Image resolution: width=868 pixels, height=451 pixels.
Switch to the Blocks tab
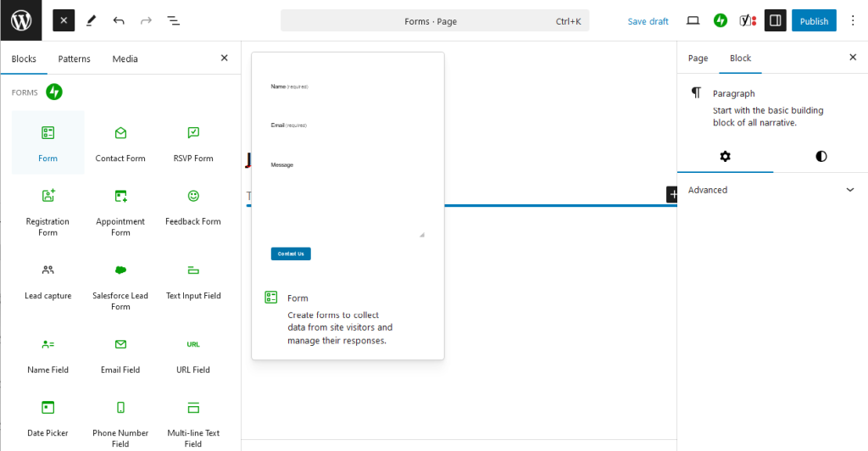coord(24,58)
